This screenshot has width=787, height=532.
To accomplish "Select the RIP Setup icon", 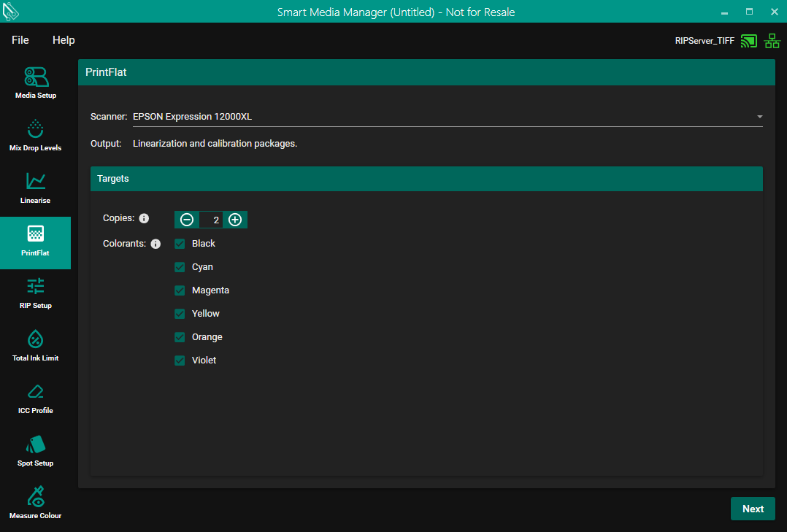I will pyautogui.click(x=35, y=293).
